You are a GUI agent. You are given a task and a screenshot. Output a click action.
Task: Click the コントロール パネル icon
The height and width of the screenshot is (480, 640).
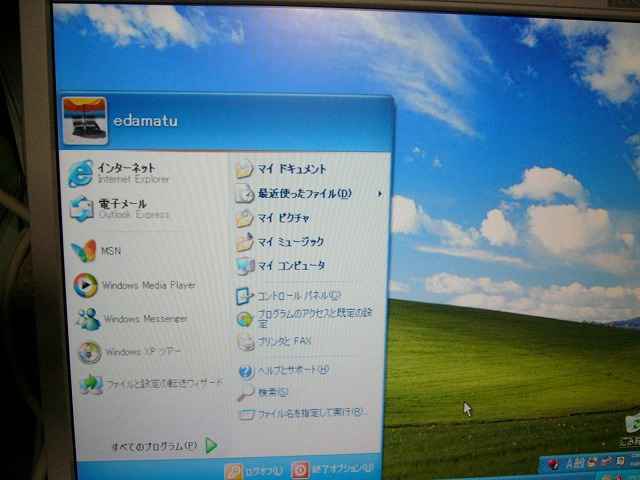tap(244, 296)
